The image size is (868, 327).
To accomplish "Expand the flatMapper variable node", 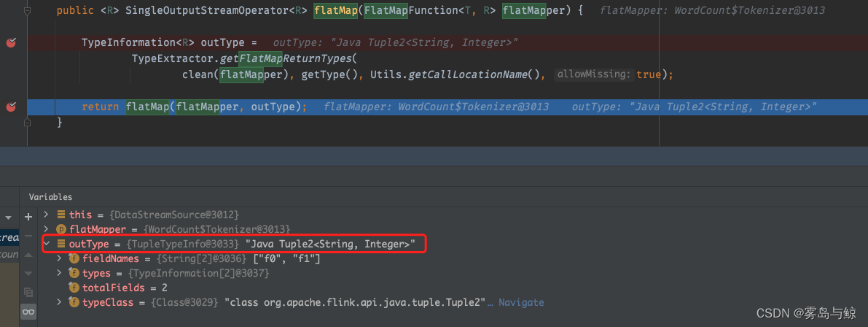I will (47, 229).
